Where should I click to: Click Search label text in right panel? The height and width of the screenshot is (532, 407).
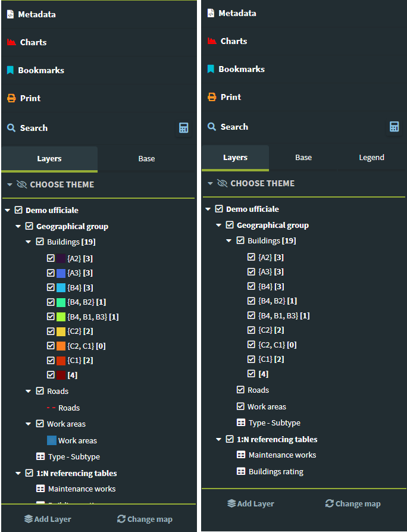click(x=234, y=127)
